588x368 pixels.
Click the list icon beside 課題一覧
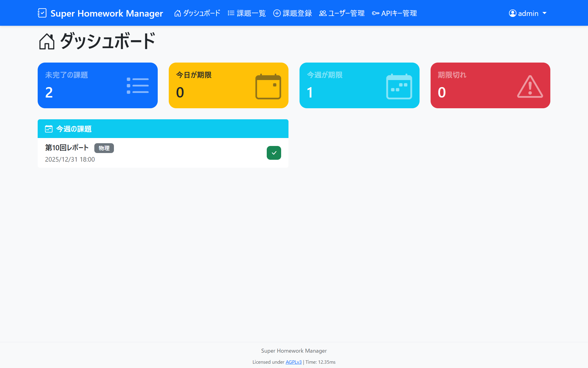click(x=231, y=13)
